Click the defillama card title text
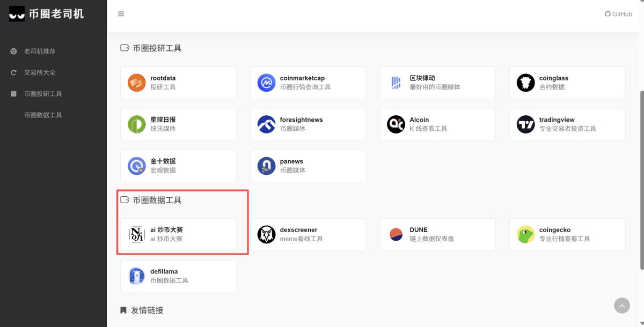The height and width of the screenshot is (327, 644). (x=164, y=272)
